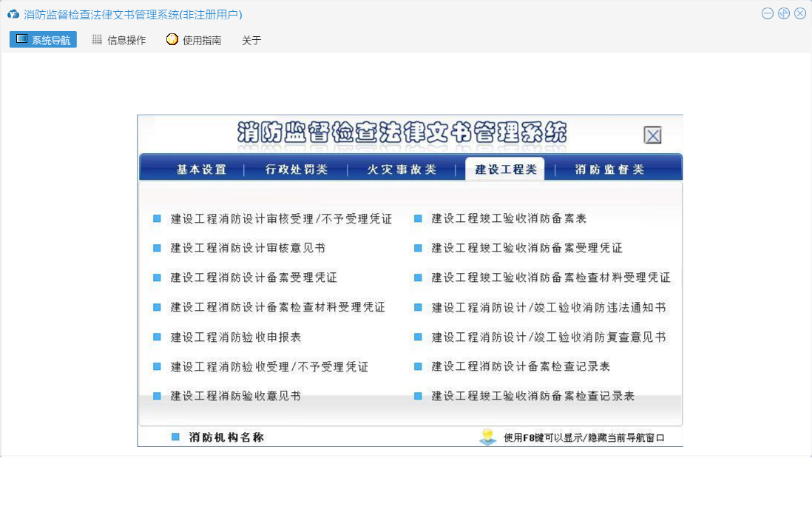Click the 系统导航 monitor icon
The width and height of the screenshot is (812, 532).
tap(21, 39)
